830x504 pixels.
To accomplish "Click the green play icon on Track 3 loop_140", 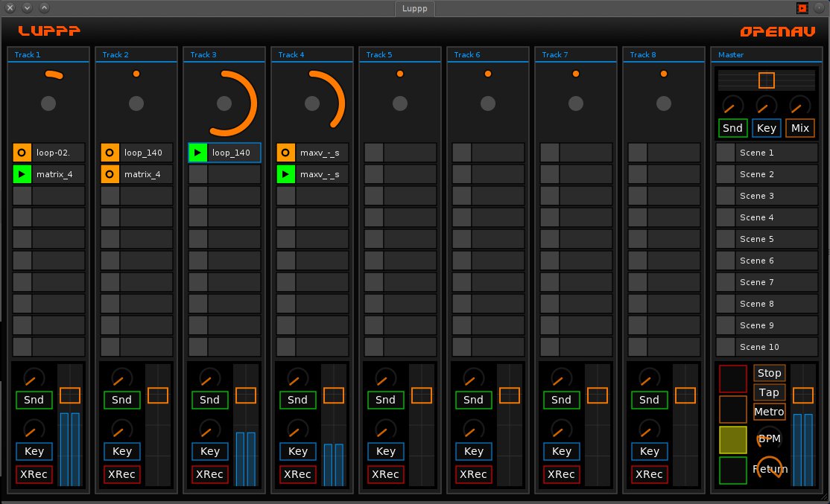I will click(x=198, y=153).
